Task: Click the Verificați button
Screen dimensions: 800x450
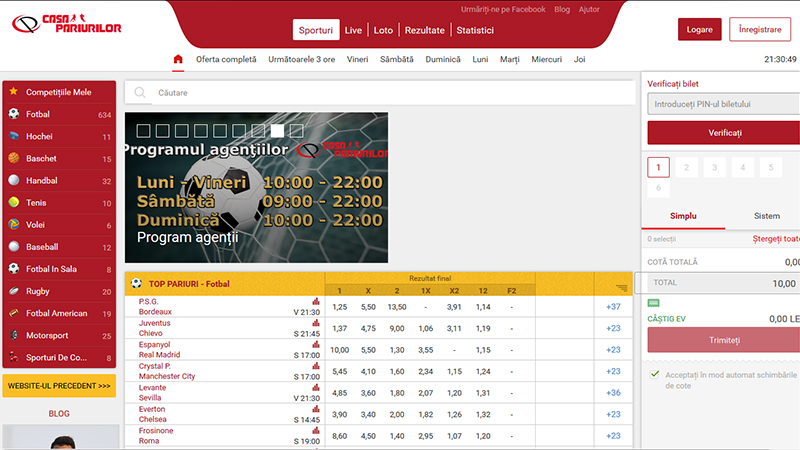Action: pos(724,133)
